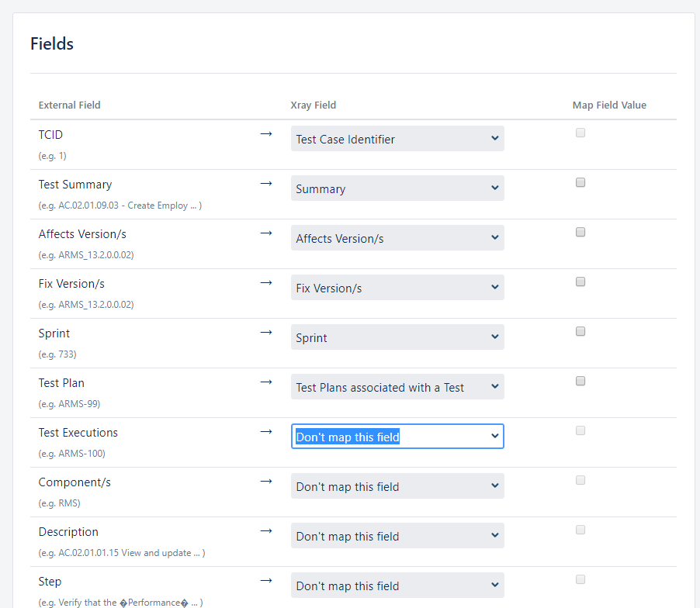700x608 pixels.
Task: Tick Map Field Value checkbox for Sprint
Action: pyautogui.click(x=580, y=331)
